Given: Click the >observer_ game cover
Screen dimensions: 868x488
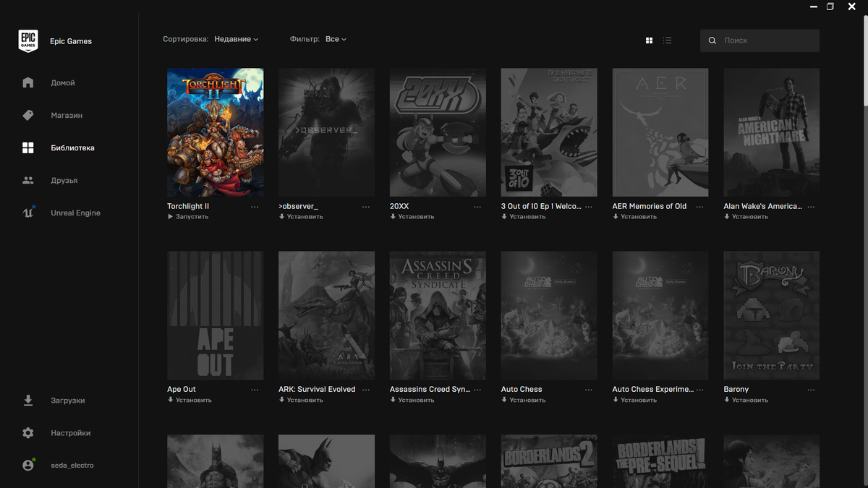Looking at the screenshot, I should (327, 132).
